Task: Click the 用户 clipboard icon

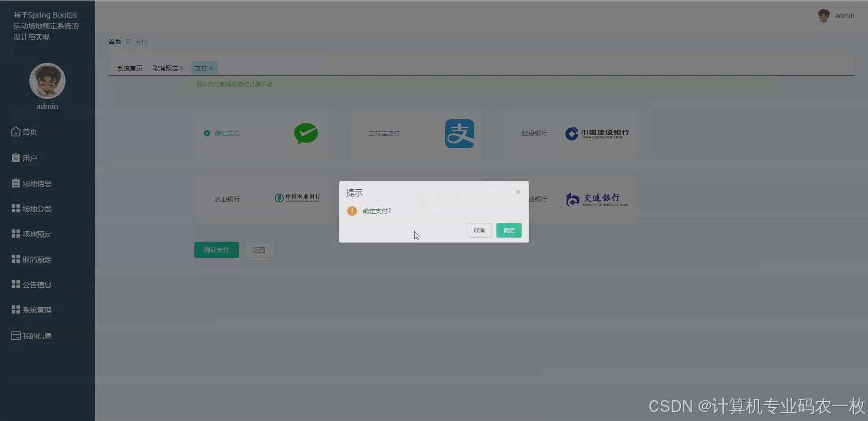Action: pyautogui.click(x=16, y=158)
